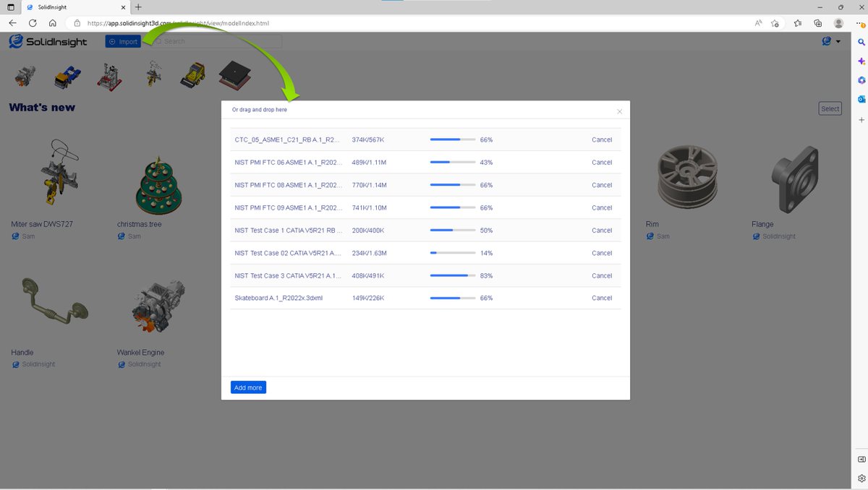Image resolution: width=868 pixels, height=490 pixels.
Task: Open Search in the Edge sidebar
Action: [x=861, y=42]
